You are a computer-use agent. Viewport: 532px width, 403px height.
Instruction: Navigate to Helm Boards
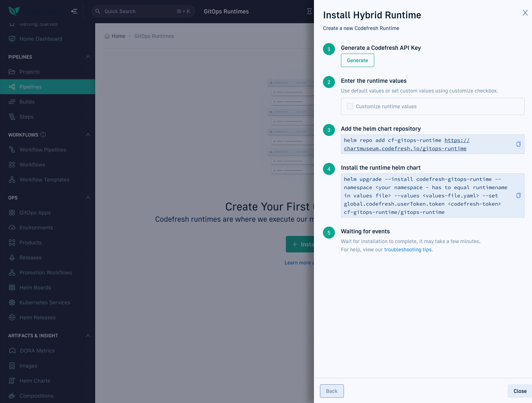point(48,288)
